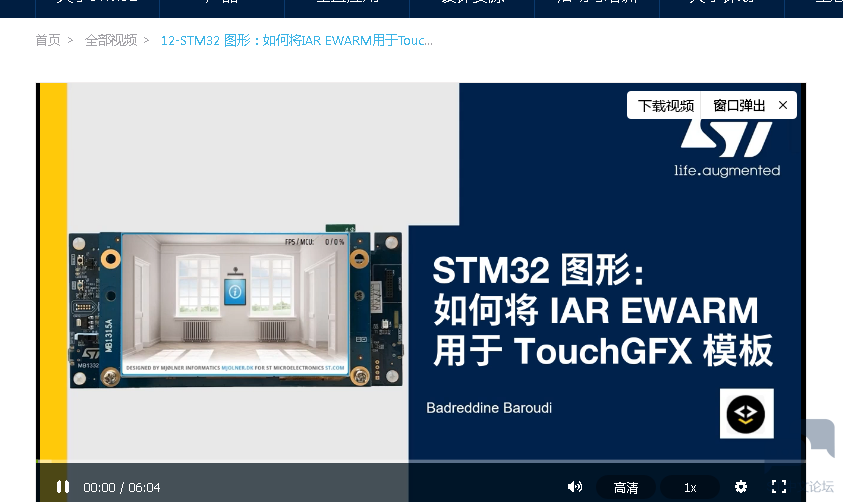Click 窗口弹出 to pop out video
This screenshot has width=843, height=502.
pos(739,105)
